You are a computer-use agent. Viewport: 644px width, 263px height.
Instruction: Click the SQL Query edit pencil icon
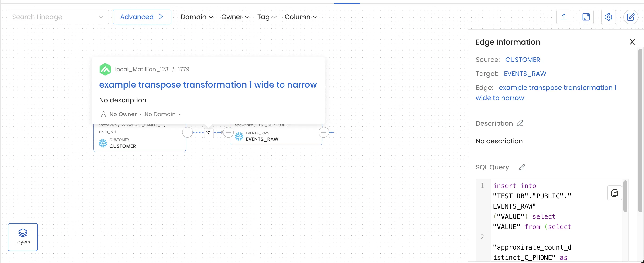[x=521, y=167]
